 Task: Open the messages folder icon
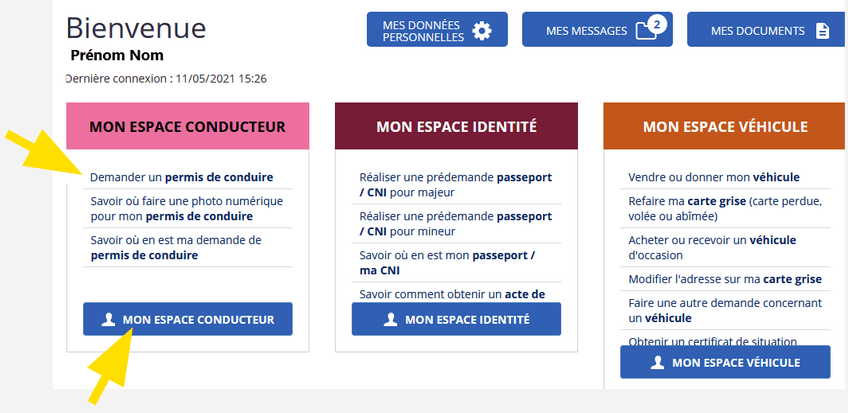[646, 32]
